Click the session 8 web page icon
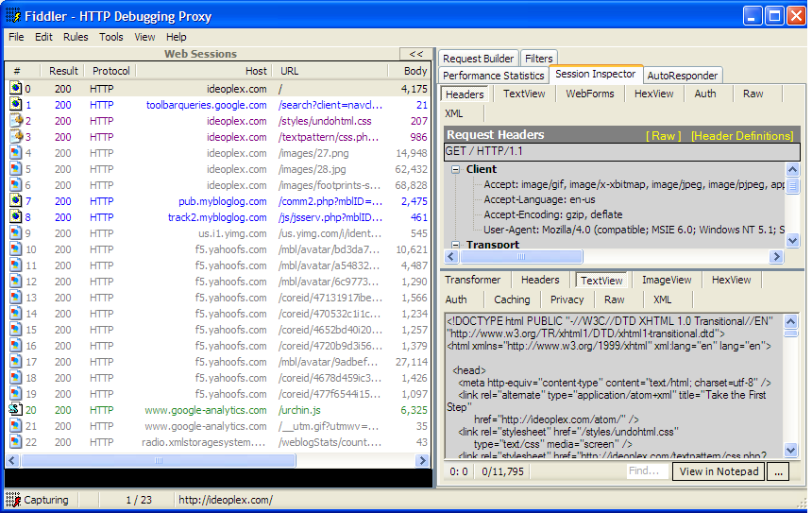The width and height of the screenshot is (812, 513). click(16, 216)
